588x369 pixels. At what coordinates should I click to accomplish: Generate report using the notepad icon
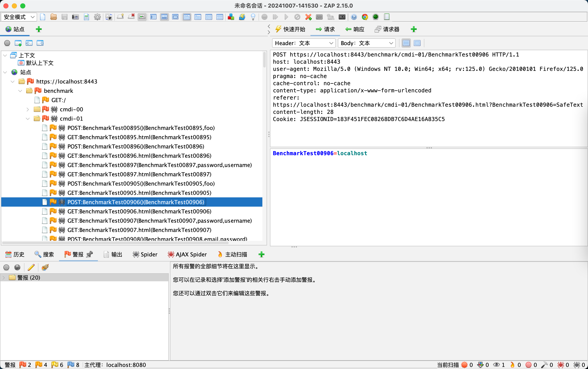[387, 17]
